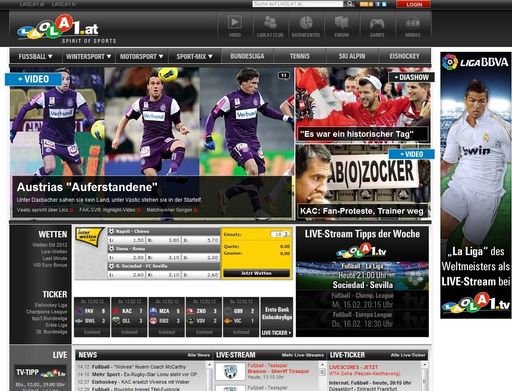
Task: Click Brasov - Sheriff Tiraspol stream thumbnail
Action: pyautogui.click(x=230, y=371)
